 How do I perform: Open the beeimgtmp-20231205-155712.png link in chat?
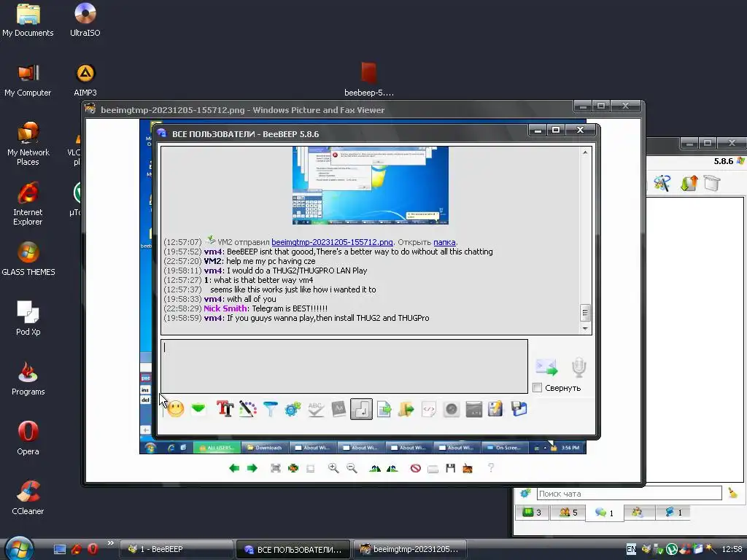click(332, 242)
